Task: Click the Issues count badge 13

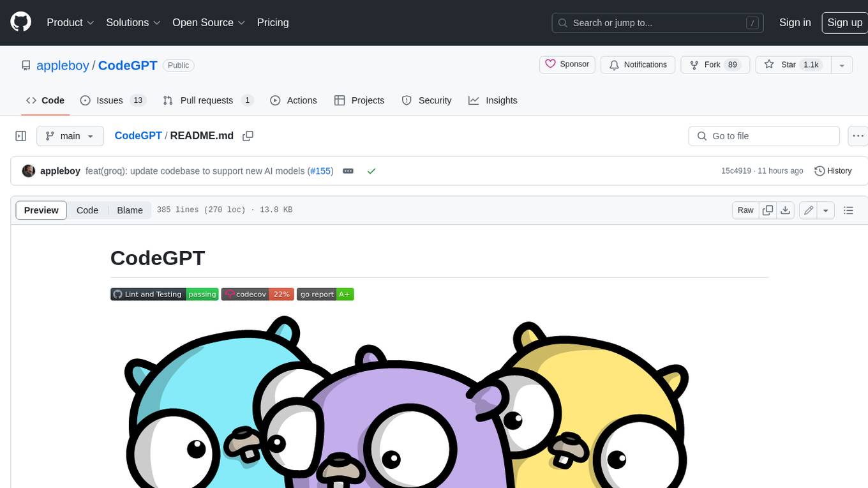Action: [137, 100]
